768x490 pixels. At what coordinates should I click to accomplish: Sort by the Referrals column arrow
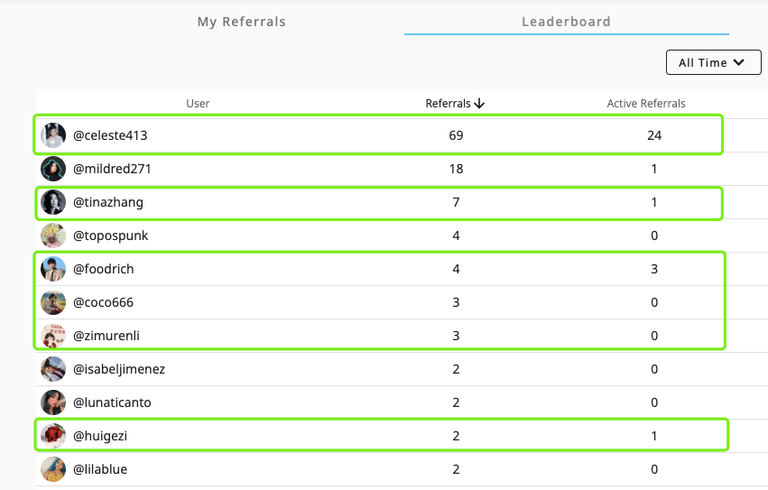pos(480,103)
